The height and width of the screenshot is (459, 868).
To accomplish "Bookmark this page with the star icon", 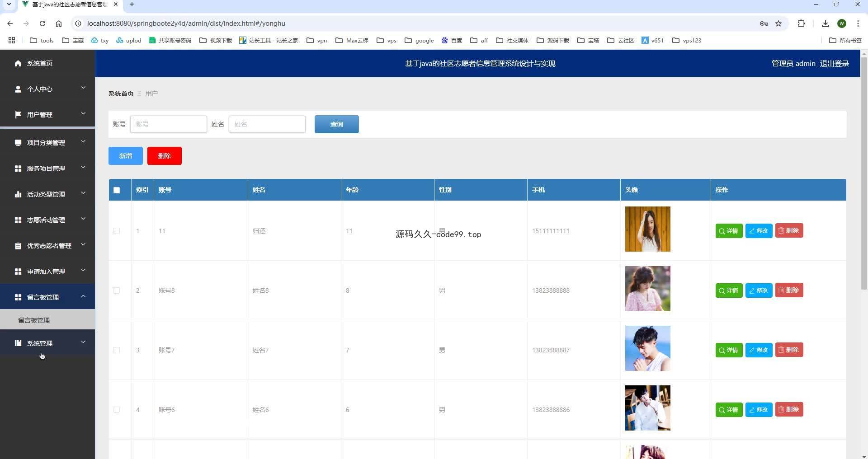I will coord(778,23).
